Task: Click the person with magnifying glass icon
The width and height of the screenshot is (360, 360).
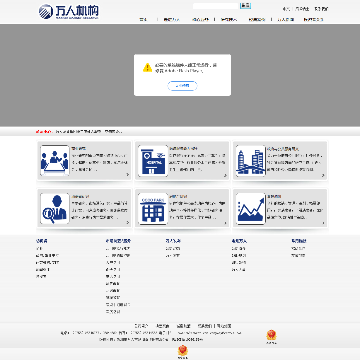Action: pos(55,209)
